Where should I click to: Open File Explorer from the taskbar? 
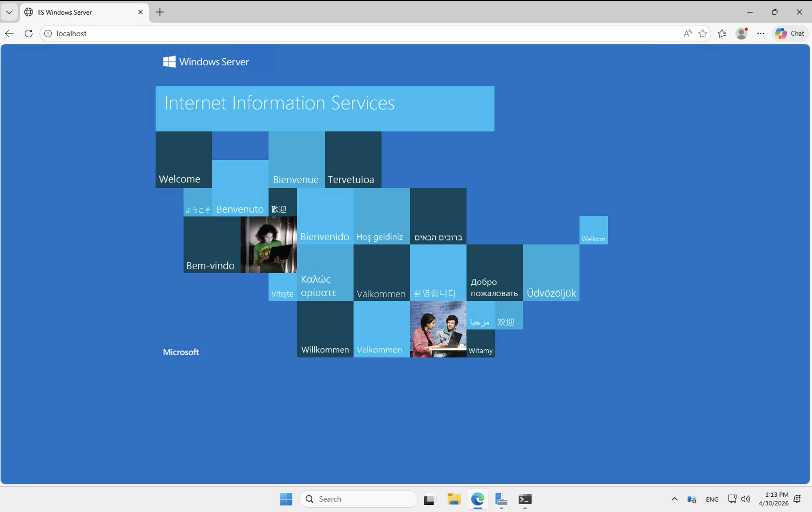[454, 499]
